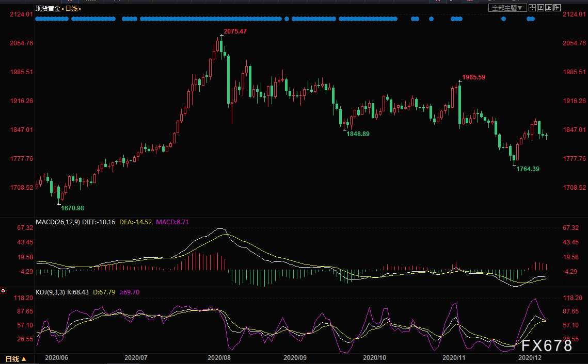Click the 1965.59 high price label
Screen dimensions: 588x364
(473, 77)
